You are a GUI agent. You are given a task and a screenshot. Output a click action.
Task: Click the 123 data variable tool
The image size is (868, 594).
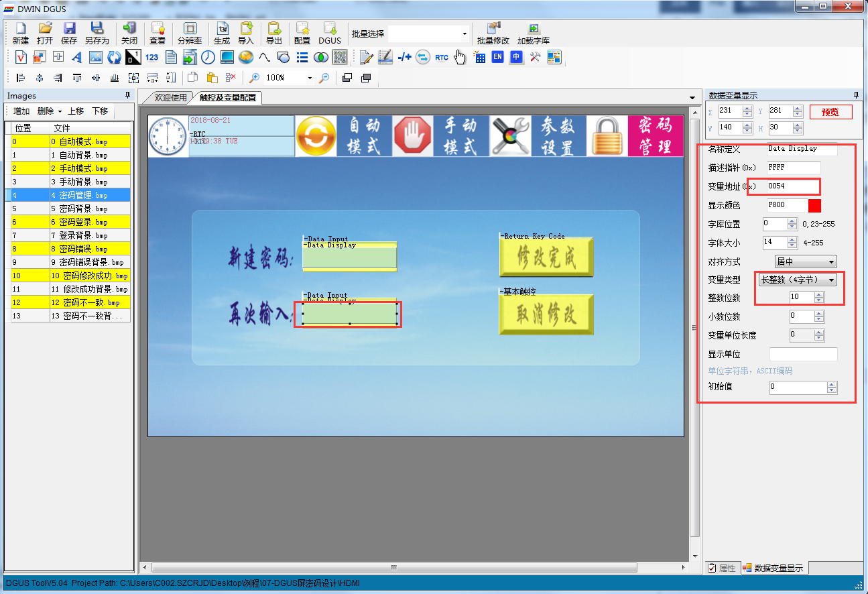(x=152, y=58)
